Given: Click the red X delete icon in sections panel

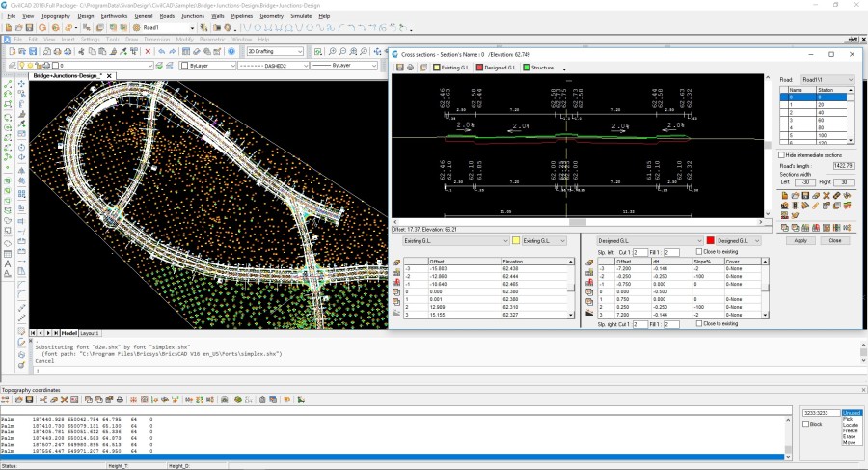Looking at the screenshot, I should [827, 196].
